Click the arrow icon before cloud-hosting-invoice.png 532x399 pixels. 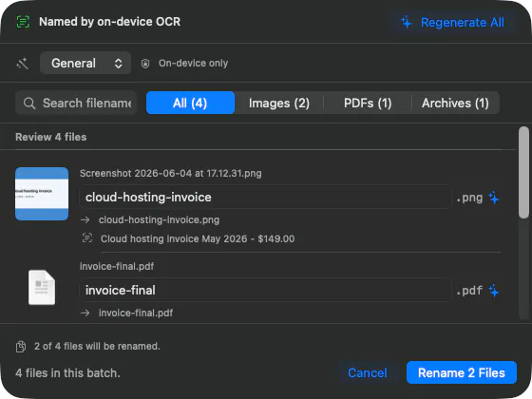85,219
